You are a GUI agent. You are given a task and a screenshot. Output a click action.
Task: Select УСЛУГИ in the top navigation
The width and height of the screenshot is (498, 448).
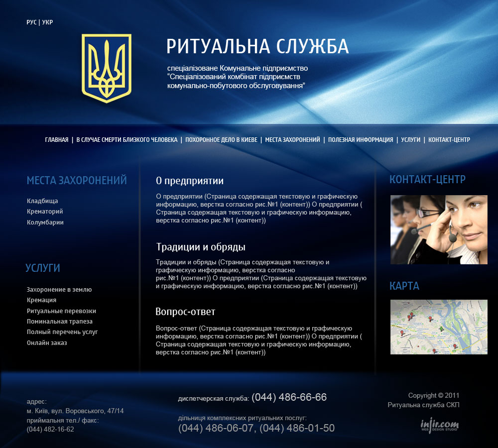410,140
